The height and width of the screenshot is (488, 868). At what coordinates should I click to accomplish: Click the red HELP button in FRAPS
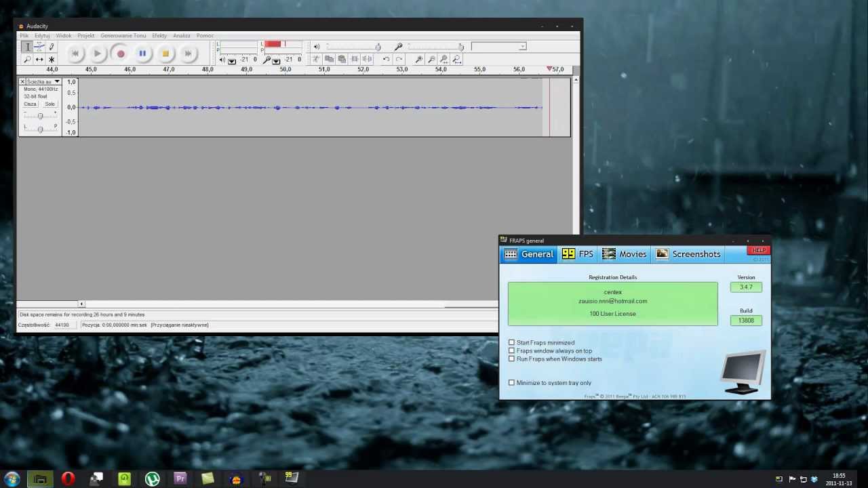[758, 250]
